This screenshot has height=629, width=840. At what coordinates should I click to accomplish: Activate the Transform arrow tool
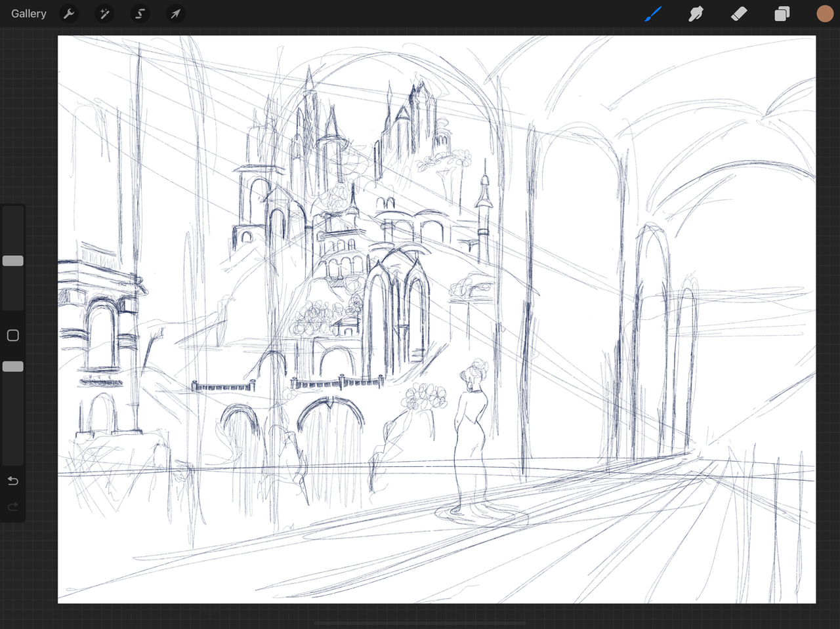175,14
